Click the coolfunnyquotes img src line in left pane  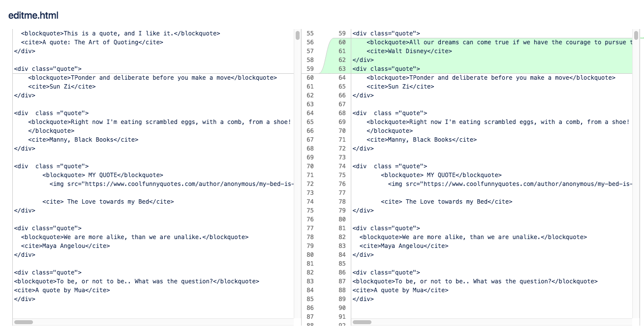click(172, 184)
